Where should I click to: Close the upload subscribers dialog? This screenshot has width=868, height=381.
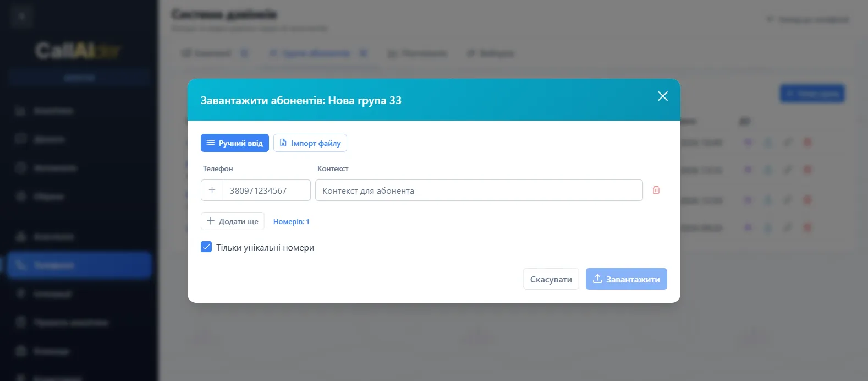pos(663,96)
